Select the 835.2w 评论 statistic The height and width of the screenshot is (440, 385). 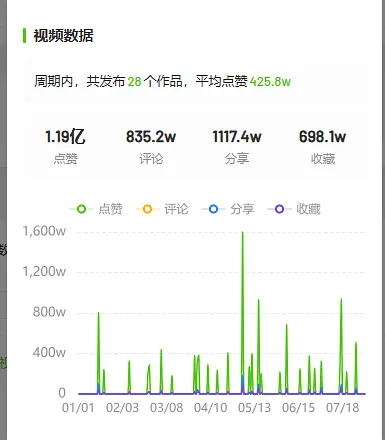(151, 146)
